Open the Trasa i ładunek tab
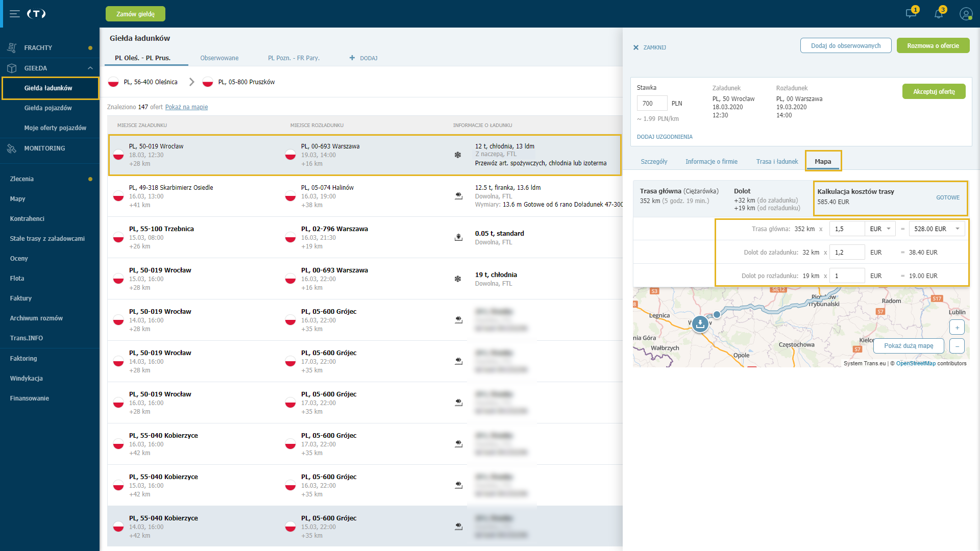The height and width of the screenshot is (551, 980). click(x=777, y=162)
